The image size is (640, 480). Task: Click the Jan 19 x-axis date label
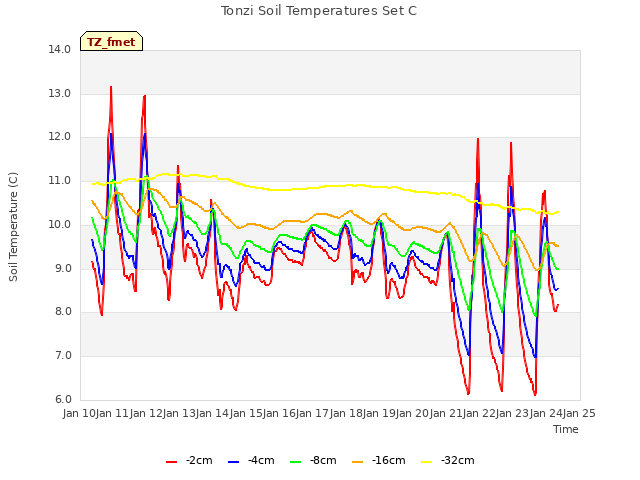click(x=379, y=414)
